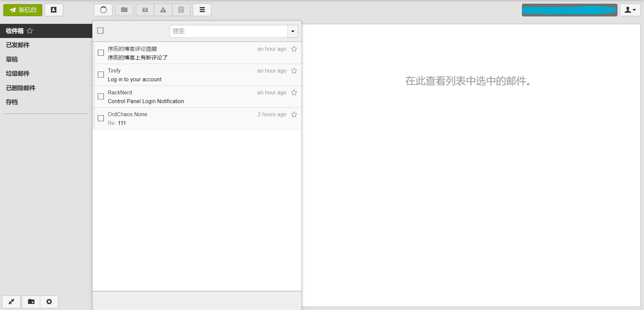644x310 pixels.
Task: Open the user account dropdown menu
Action: pos(630,10)
